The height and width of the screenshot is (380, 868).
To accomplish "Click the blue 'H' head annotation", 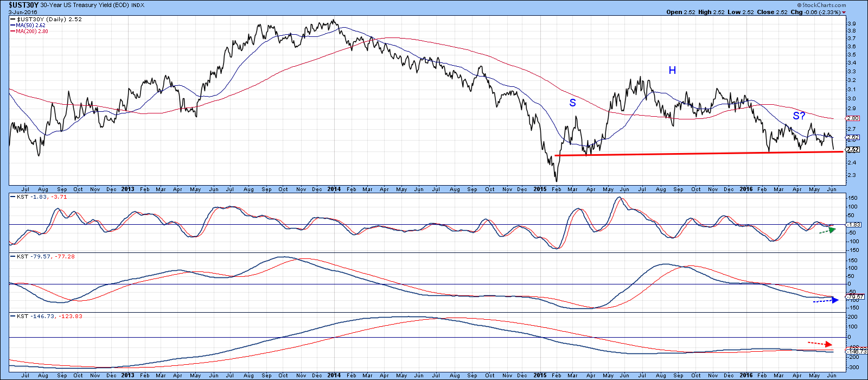I will tap(672, 70).
